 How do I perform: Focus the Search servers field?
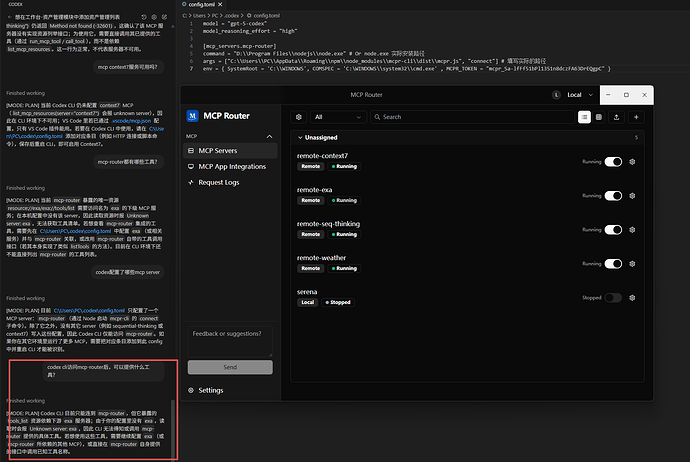[473, 117]
